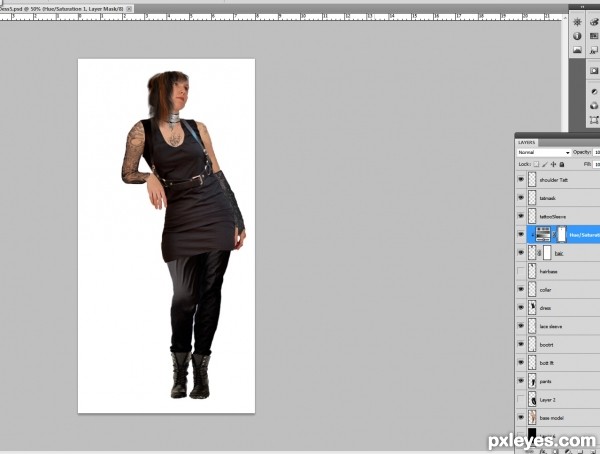Select the tattooSleeve layer name

(553, 217)
